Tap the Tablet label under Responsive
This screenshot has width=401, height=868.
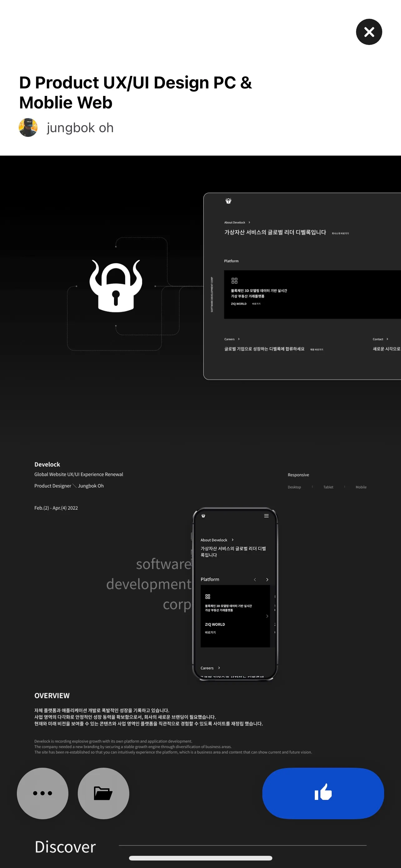point(328,487)
